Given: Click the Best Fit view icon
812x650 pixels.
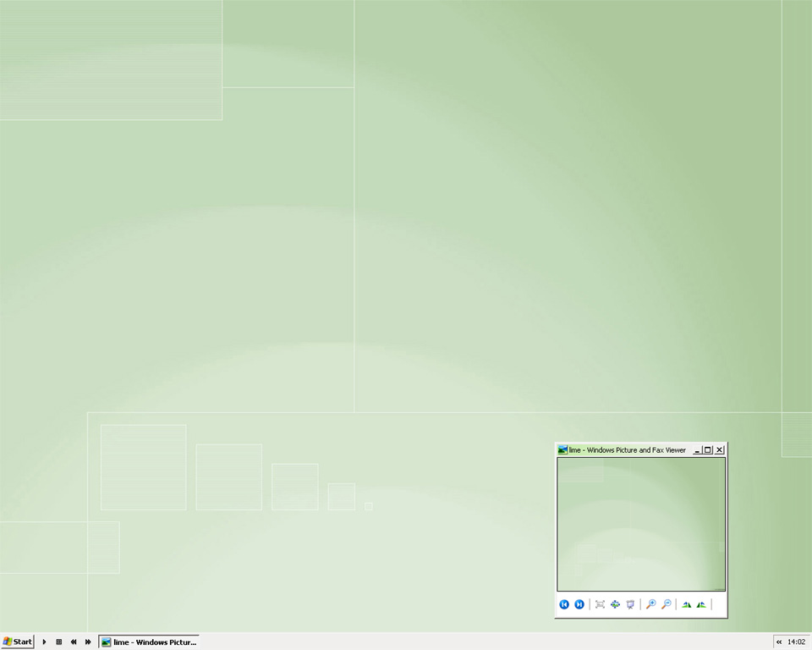Looking at the screenshot, I should [600, 604].
